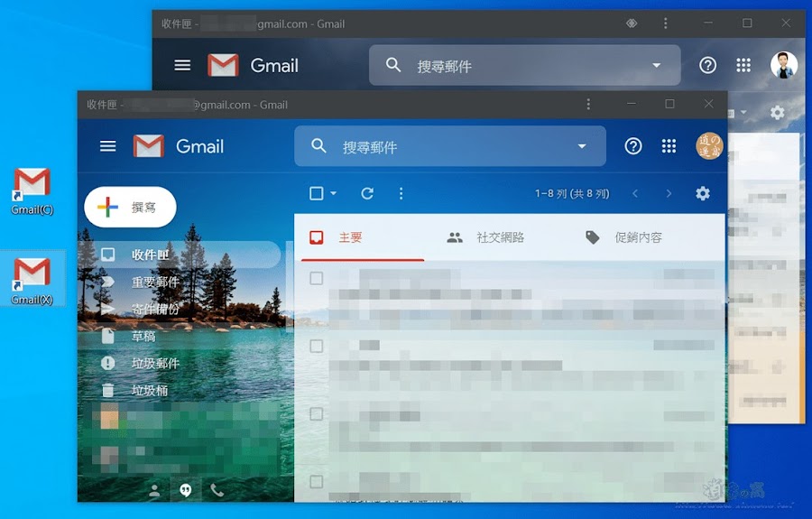Click search magnifier icon in front window
This screenshot has height=519, width=812.
[x=318, y=146]
